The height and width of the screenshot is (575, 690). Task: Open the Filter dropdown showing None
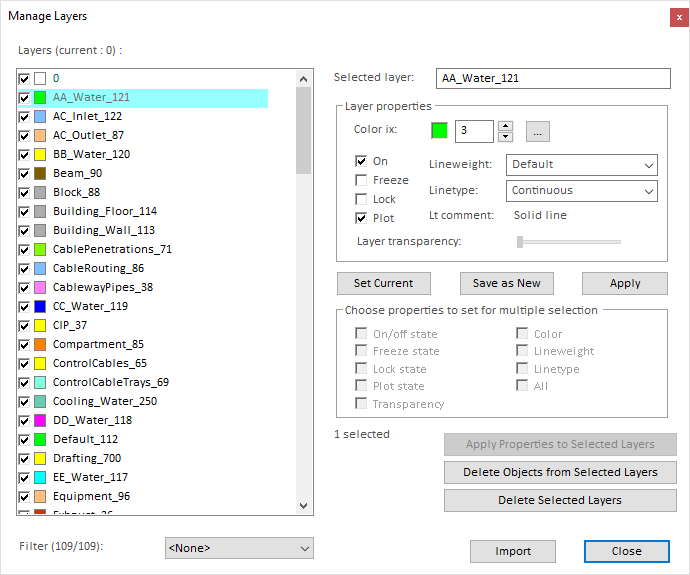[x=239, y=548]
